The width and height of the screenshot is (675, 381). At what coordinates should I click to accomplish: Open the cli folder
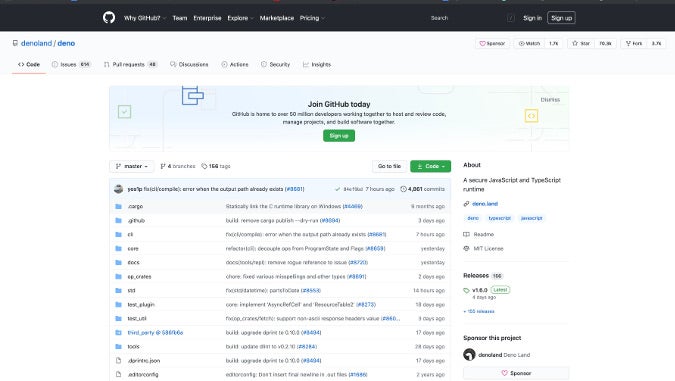(x=130, y=235)
